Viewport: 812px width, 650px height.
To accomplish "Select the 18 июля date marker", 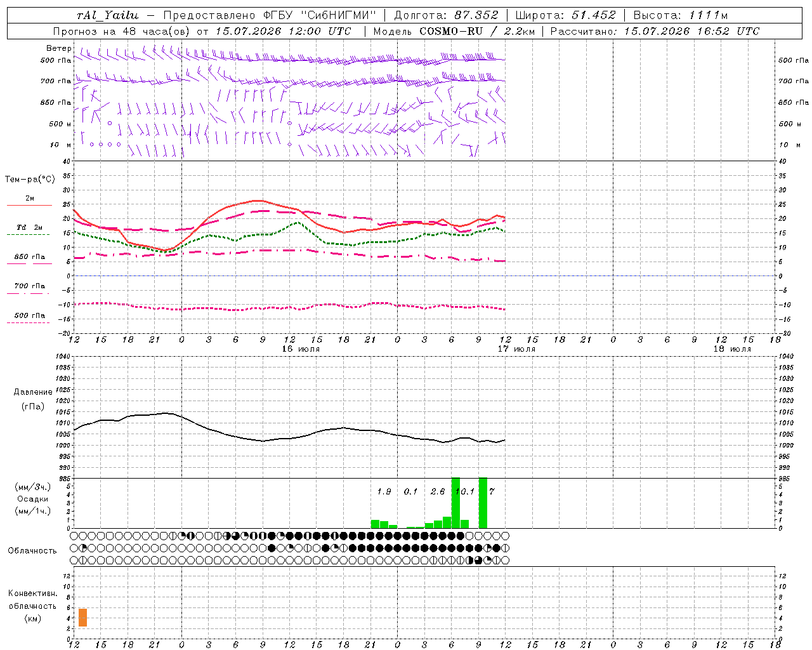I will 732,348.
